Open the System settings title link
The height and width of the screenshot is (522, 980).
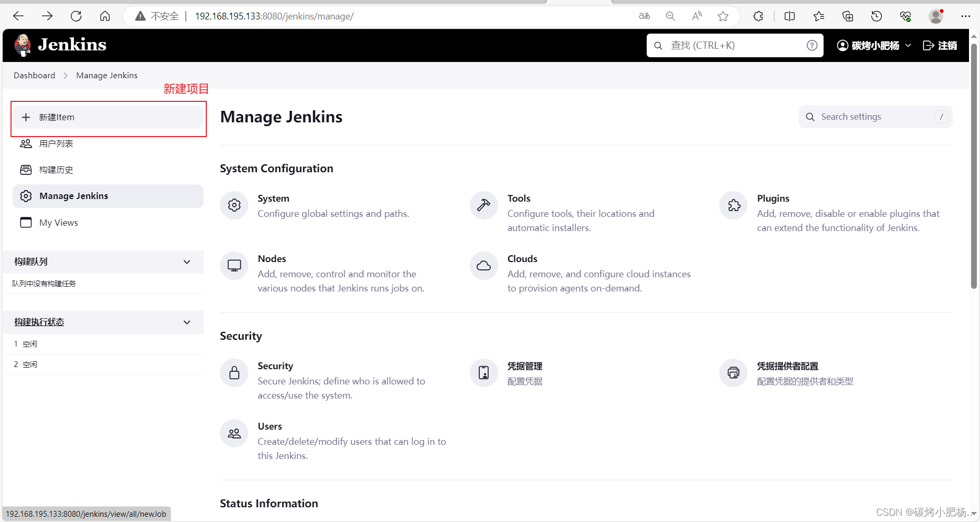273,198
